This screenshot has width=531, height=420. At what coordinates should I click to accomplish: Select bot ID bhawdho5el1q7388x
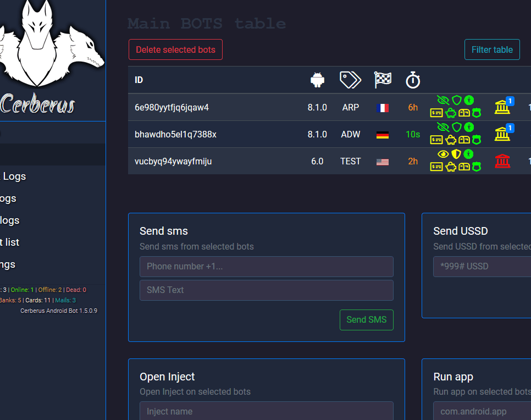[x=175, y=134]
